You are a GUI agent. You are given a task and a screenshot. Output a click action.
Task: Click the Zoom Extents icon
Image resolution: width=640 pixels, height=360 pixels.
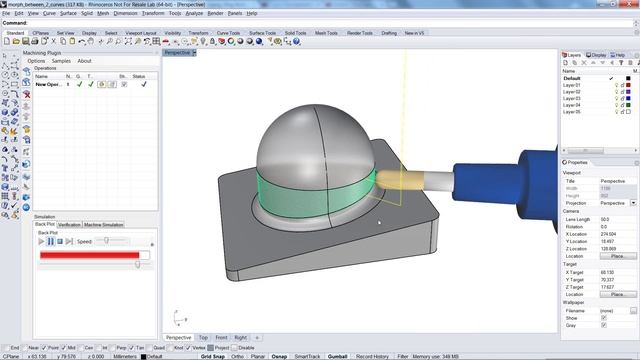coord(128,41)
